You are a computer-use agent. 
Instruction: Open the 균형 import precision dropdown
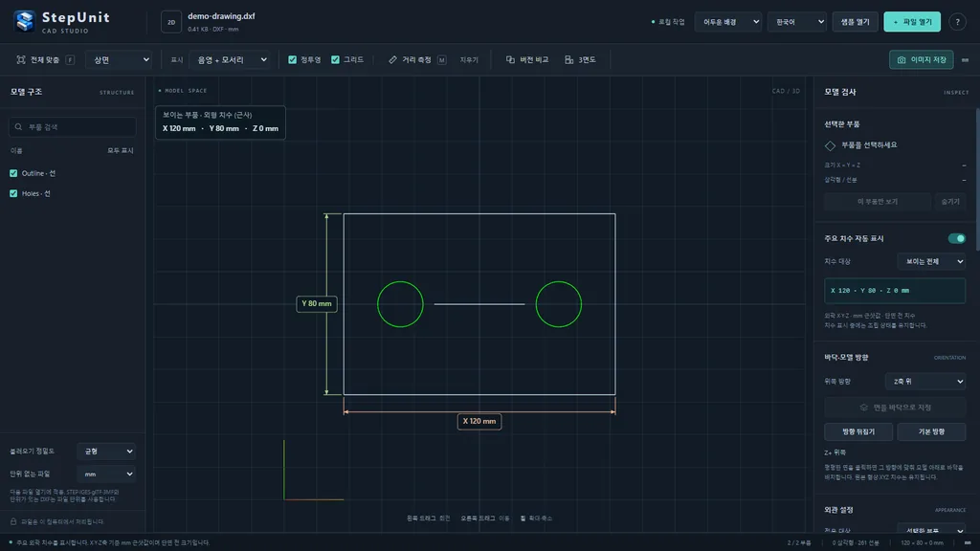(x=106, y=452)
